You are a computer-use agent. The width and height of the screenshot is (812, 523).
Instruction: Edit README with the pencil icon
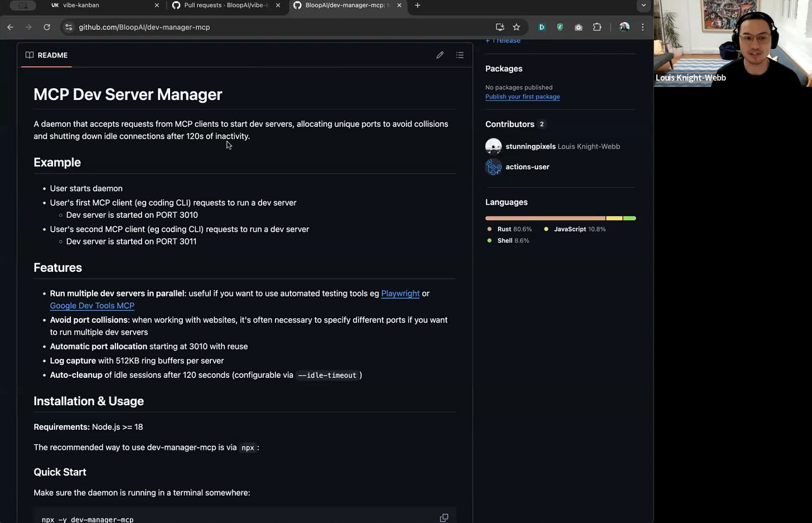[440, 55]
